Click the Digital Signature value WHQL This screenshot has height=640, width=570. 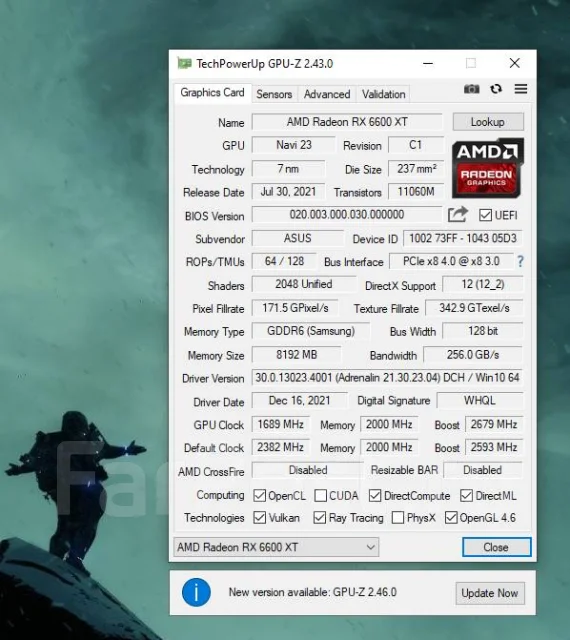point(480,400)
